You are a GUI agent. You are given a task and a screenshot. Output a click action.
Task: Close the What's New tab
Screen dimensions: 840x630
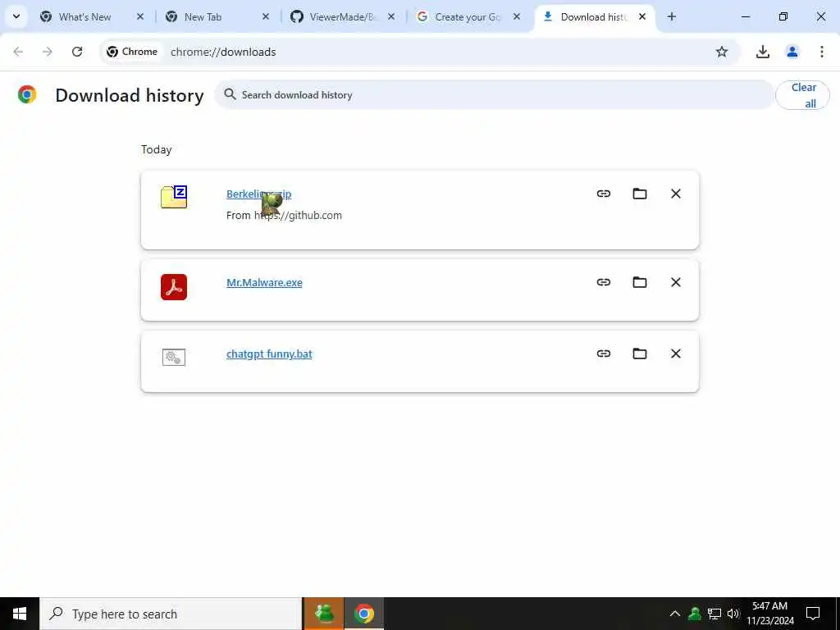tap(139, 16)
